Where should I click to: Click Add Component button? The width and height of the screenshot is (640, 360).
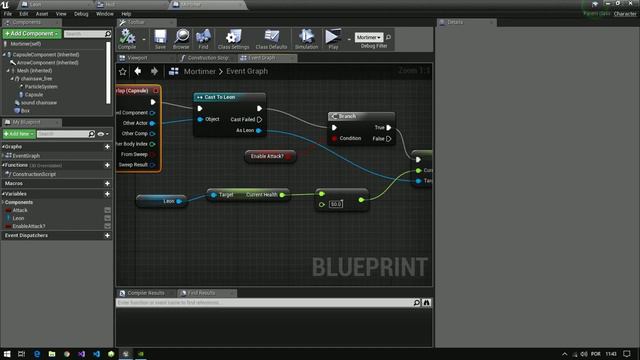tap(32, 33)
